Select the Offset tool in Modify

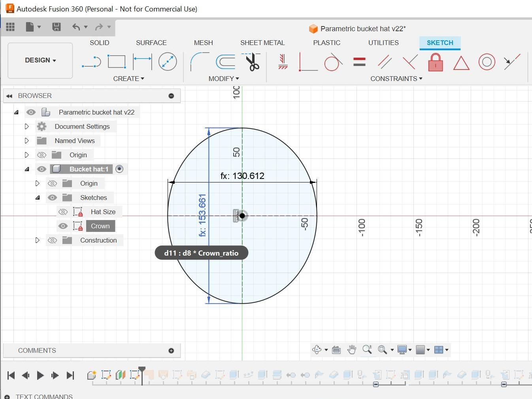coord(226,62)
